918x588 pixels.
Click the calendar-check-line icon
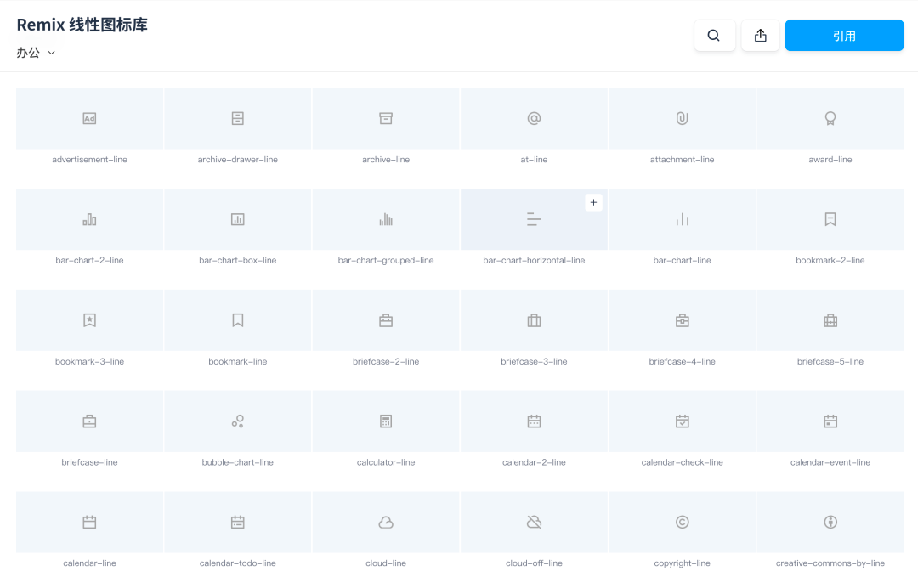point(682,421)
